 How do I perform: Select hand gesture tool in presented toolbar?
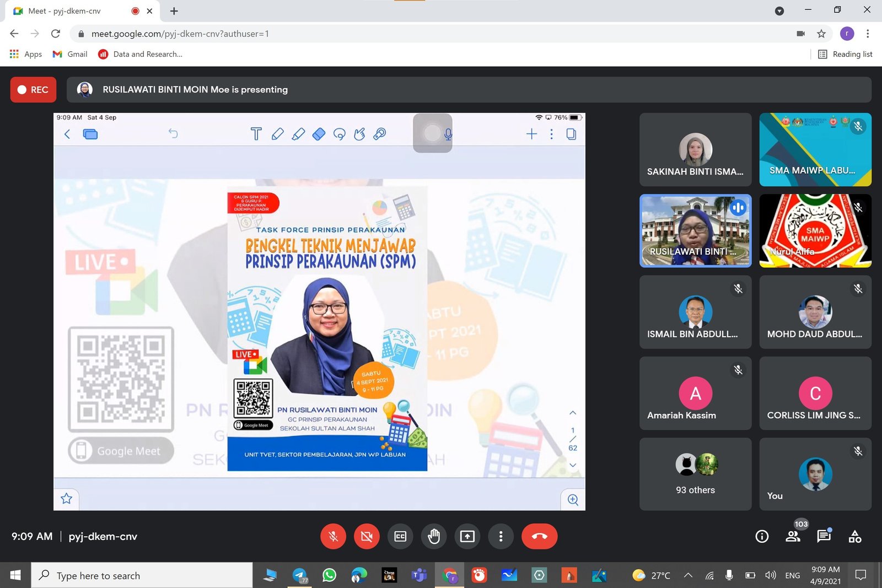point(359,134)
